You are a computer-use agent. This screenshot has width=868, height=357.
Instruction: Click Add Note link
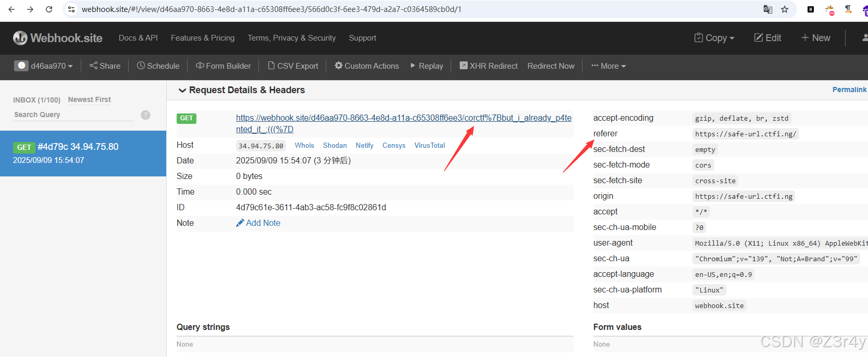pyautogui.click(x=258, y=223)
